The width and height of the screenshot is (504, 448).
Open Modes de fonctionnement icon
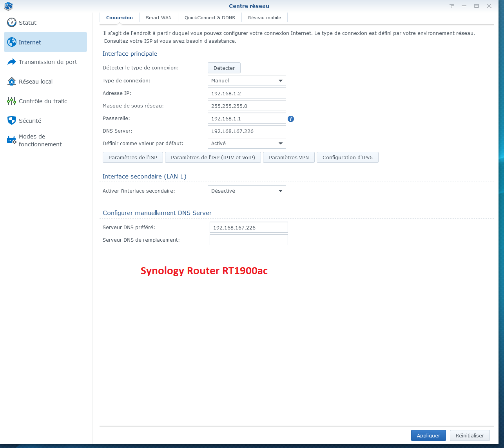12,140
